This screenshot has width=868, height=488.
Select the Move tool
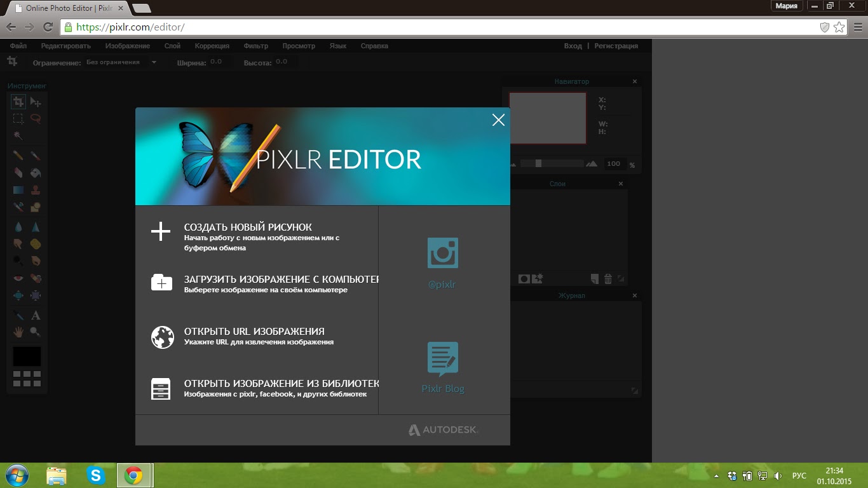[36, 102]
